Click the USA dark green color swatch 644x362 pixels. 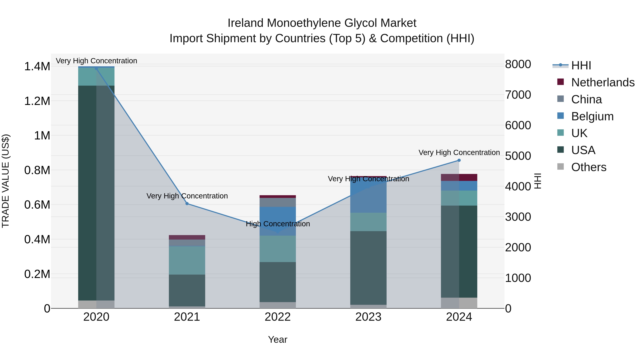[x=560, y=150]
